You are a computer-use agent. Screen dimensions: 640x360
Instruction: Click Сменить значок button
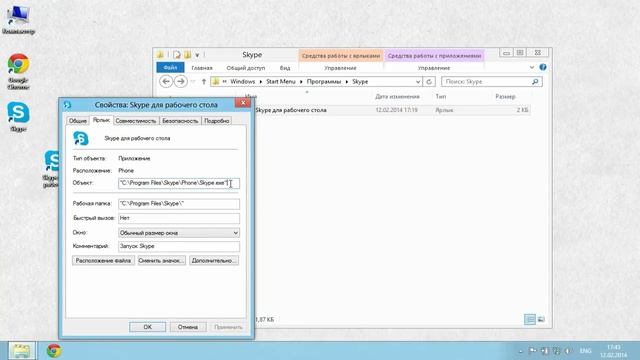[162, 260]
